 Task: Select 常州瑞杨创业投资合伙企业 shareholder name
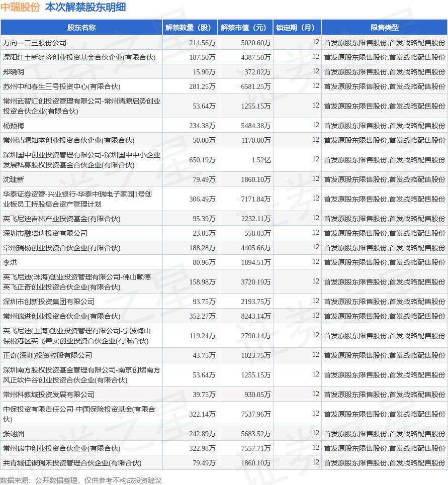pyautogui.click(x=61, y=248)
